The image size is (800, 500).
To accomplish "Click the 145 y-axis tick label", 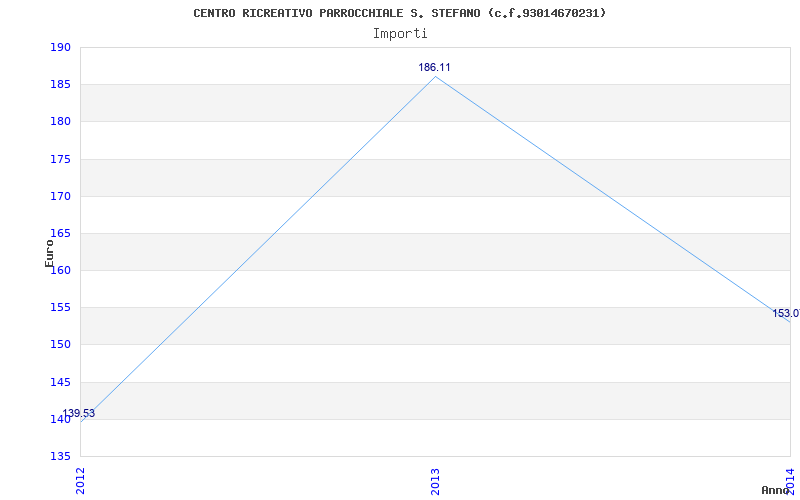I will (60, 382).
